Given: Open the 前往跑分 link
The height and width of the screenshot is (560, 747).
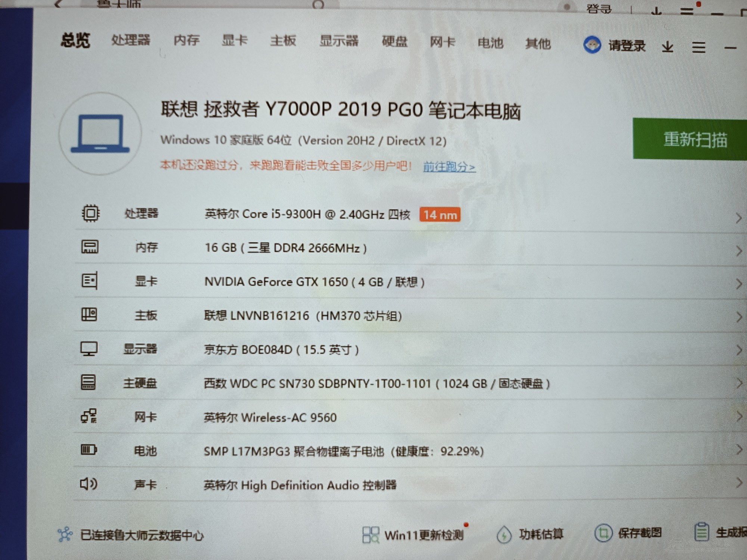Looking at the screenshot, I should point(449,167).
